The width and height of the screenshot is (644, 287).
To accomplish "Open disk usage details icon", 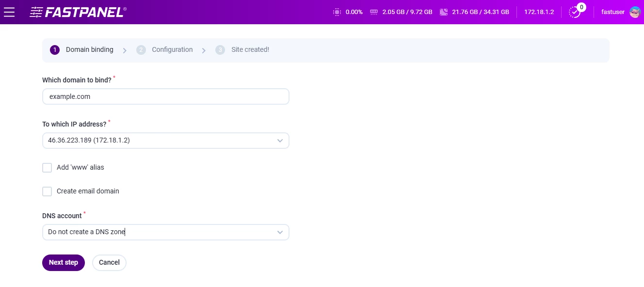I will coord(444,12).
